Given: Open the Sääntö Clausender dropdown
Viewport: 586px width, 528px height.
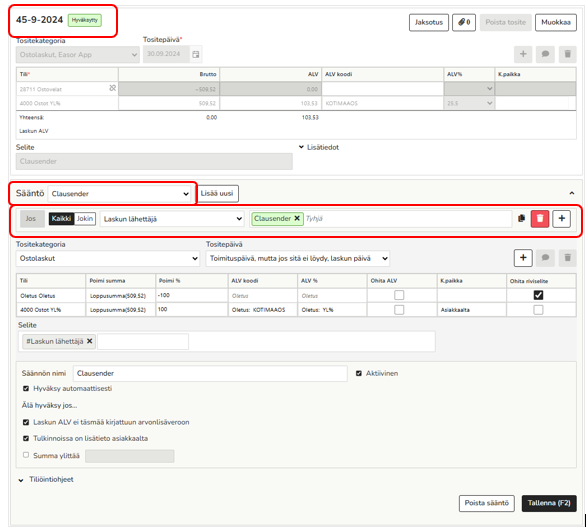Looking at the screenshot, I should click(x=119, y=194).
